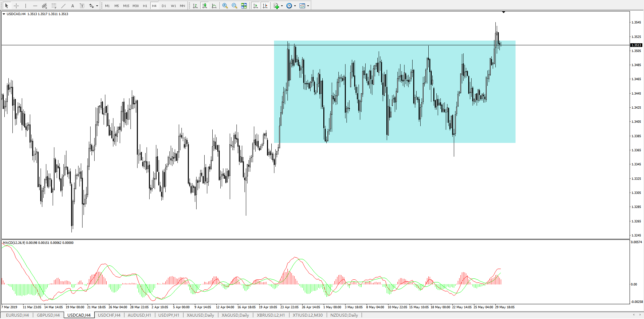Image resolution: width=644 pixels, height=319 pixels.
Task: Open the GBPUSD,H4 chart tab
Action: [48, 315]
